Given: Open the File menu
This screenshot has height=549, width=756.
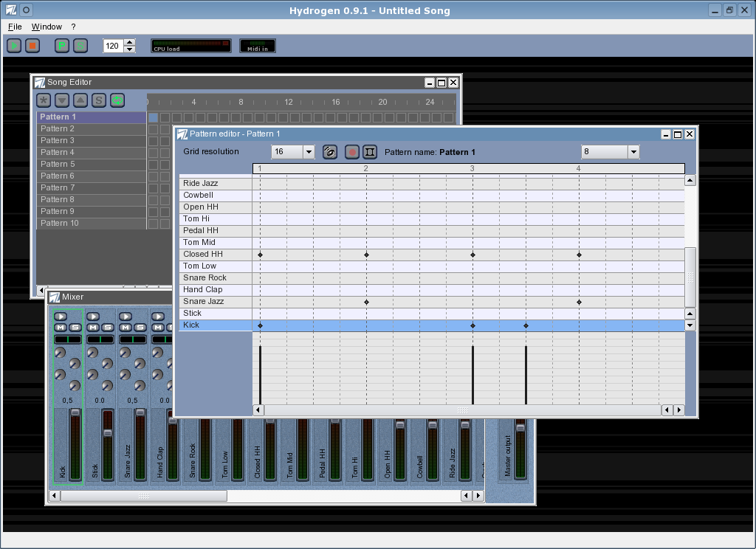Looking at the screenshot, I should (x=15, y=27).
